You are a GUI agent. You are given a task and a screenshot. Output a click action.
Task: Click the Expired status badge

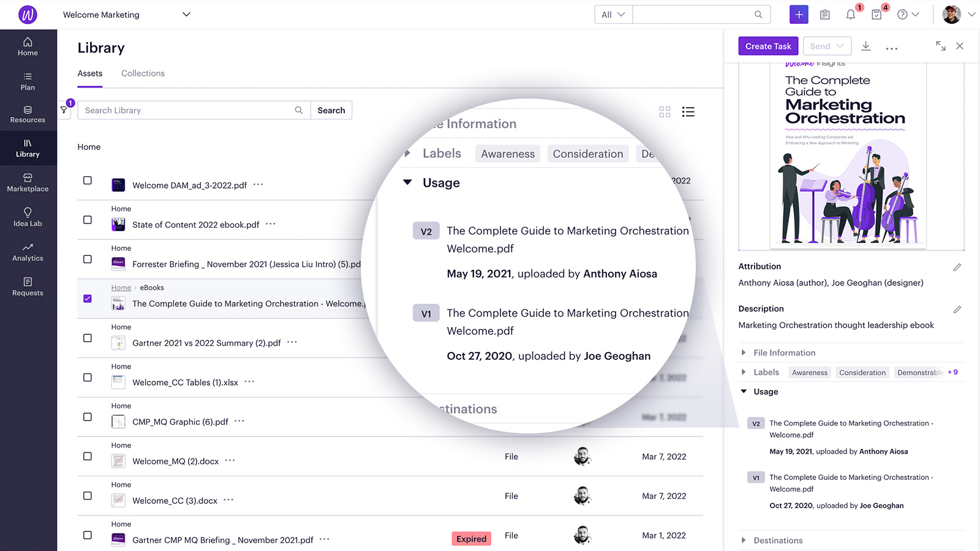point(472,539)
